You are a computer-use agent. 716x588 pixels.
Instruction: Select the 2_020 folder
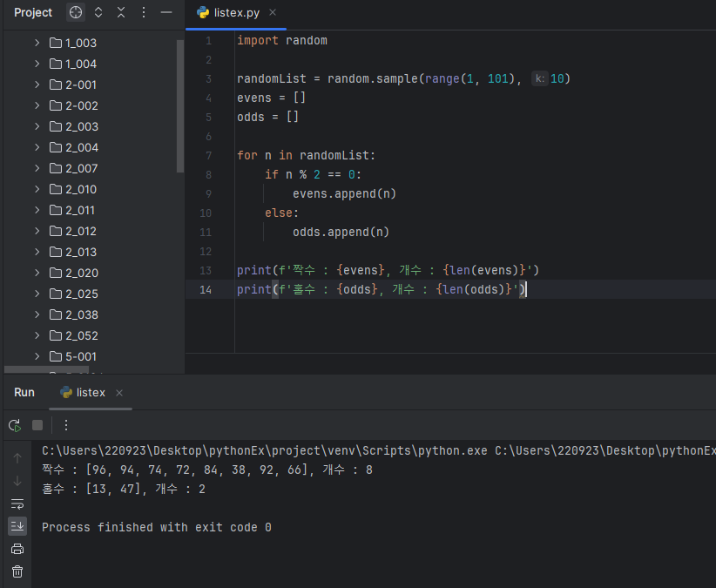82,273
